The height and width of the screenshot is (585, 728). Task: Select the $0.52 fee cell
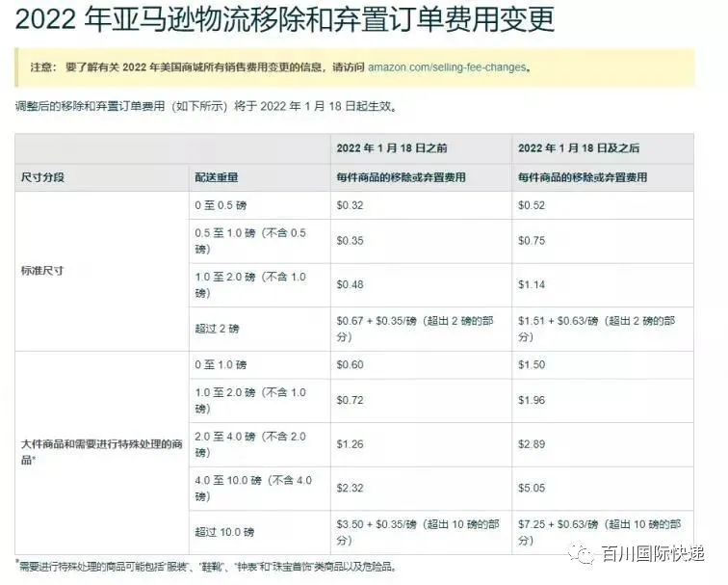click(x=532, y=206)
